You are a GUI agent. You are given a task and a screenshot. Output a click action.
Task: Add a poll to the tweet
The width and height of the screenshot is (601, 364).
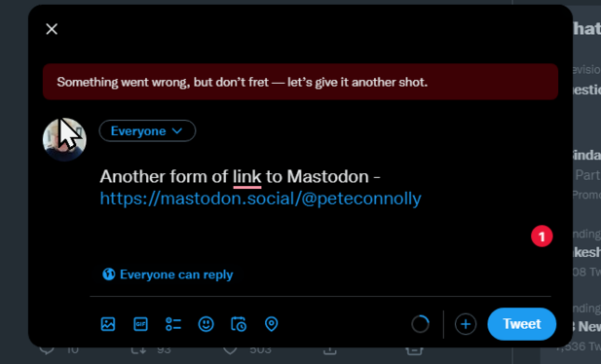click(173, 324)
